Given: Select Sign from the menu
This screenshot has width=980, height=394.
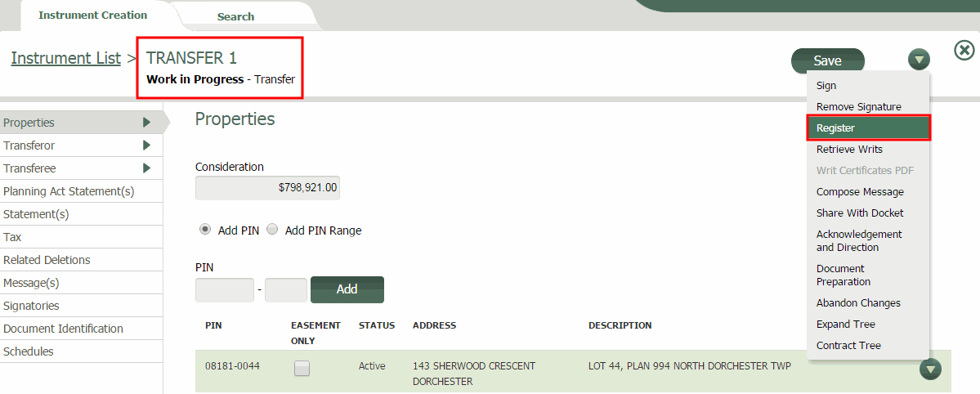Looking at the screenshot, I should pyautogui.click(x=826, y=86).
